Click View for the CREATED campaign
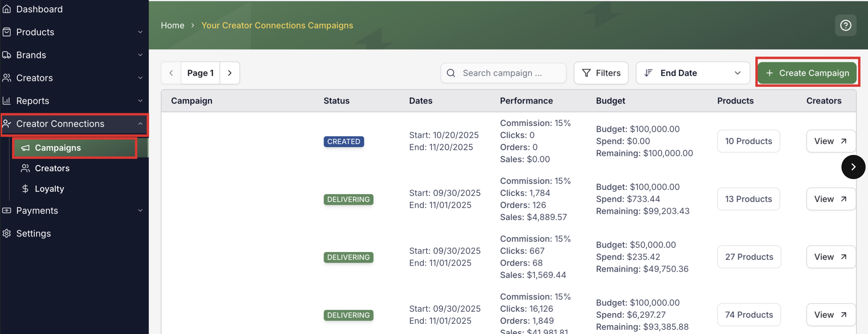The image size is (868, 334). tap(830, 141)
